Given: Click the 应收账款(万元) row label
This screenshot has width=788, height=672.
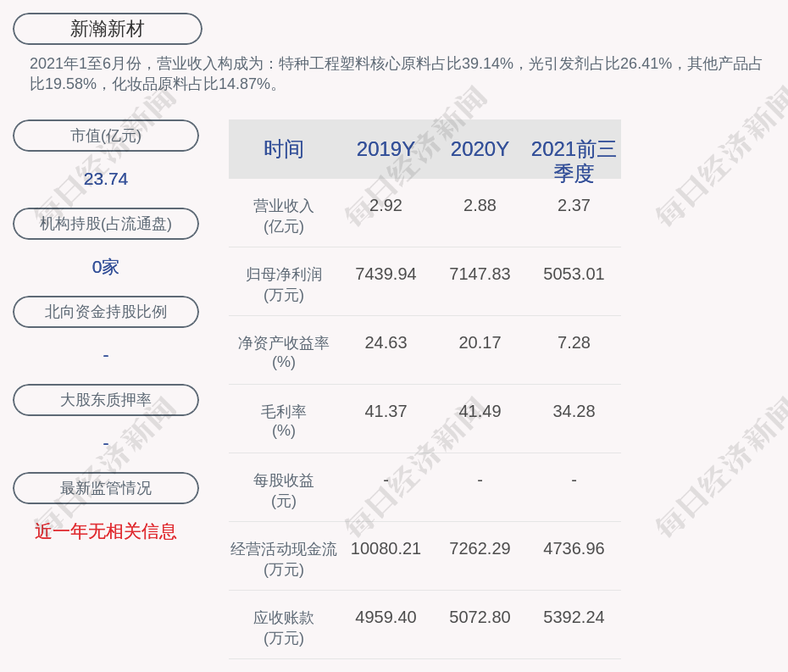Looking at the screenshot, I should 284,628.
